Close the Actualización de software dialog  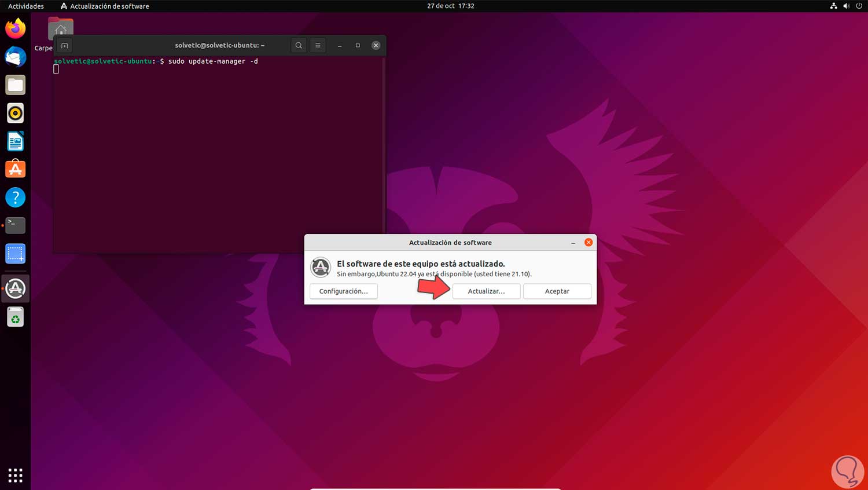pos(589,243)
